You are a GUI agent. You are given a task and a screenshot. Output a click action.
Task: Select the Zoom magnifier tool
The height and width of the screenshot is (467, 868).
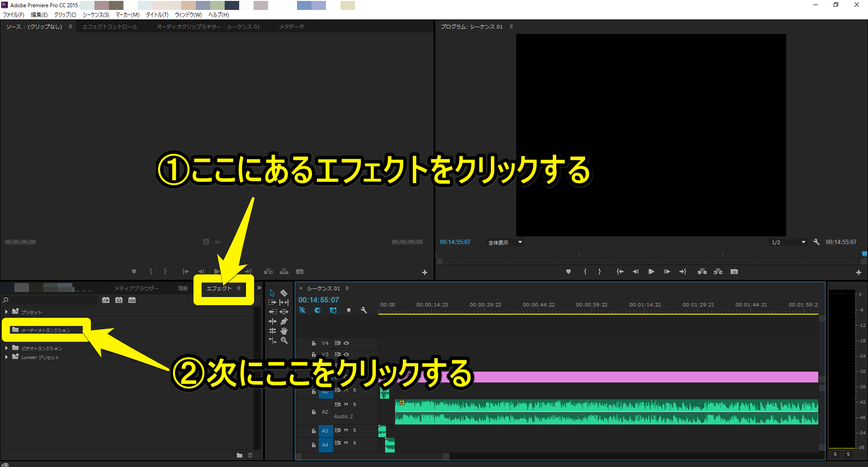click(x=284, y=341)
